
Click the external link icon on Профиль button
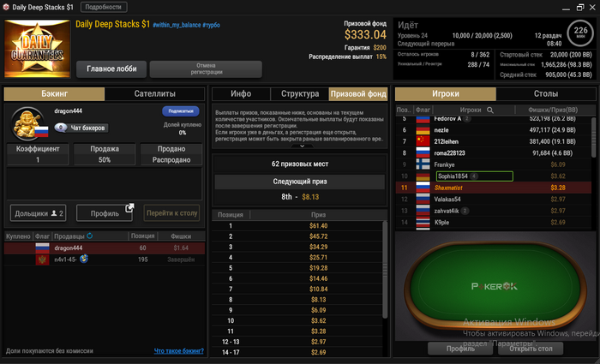pos(129,208)
